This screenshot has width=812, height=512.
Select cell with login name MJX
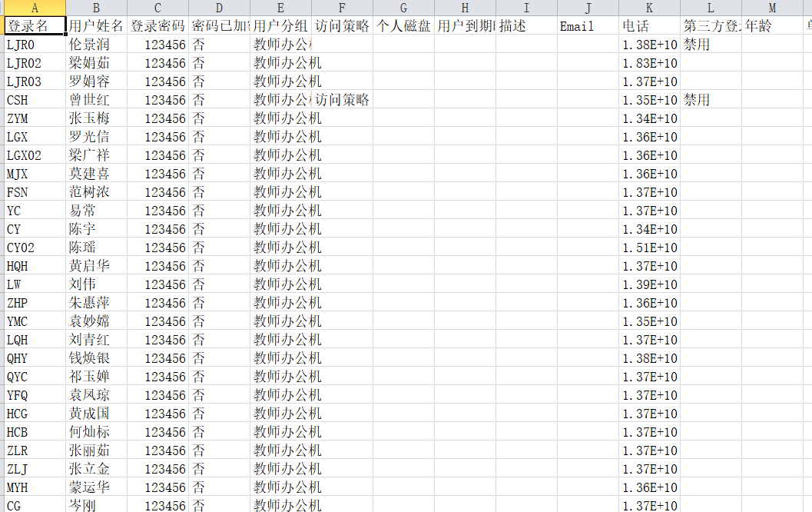coord(35,174)
